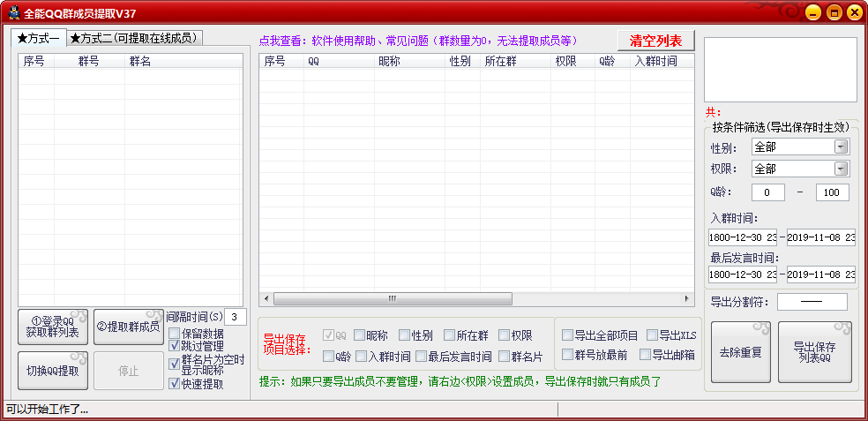
Task: Click the horizontal scrollbar thumb of member list
Action: 393,298
